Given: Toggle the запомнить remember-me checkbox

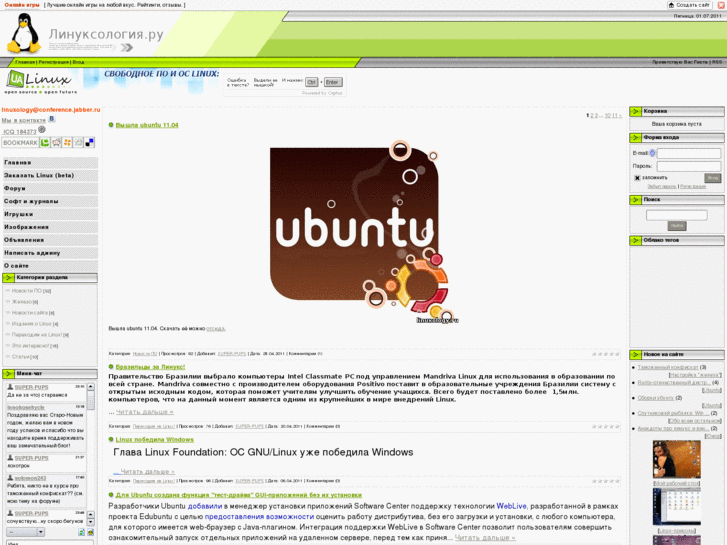Looking at the screenshot, I should point(637,178).
